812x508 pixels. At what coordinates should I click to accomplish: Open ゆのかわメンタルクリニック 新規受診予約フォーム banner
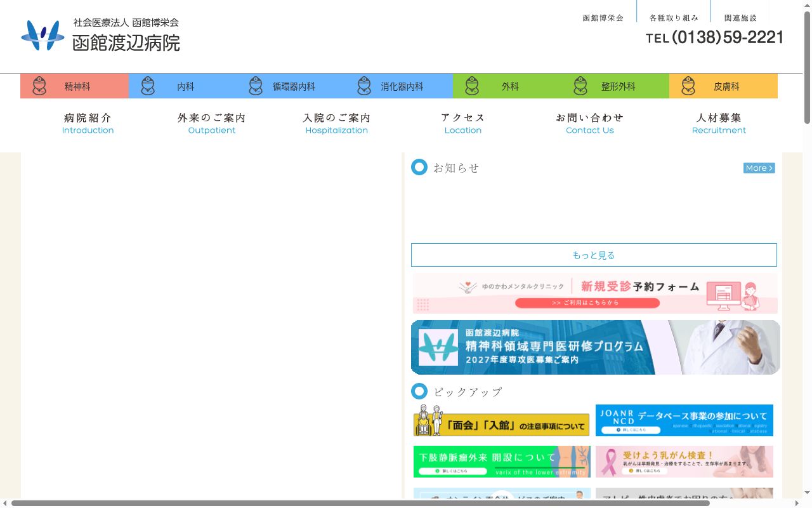tap(595, 293)
